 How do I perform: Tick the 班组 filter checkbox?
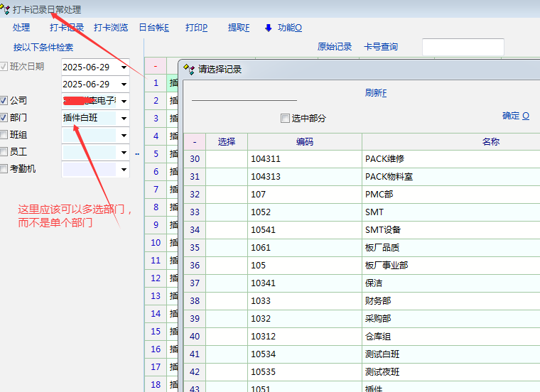pos(5,135)
